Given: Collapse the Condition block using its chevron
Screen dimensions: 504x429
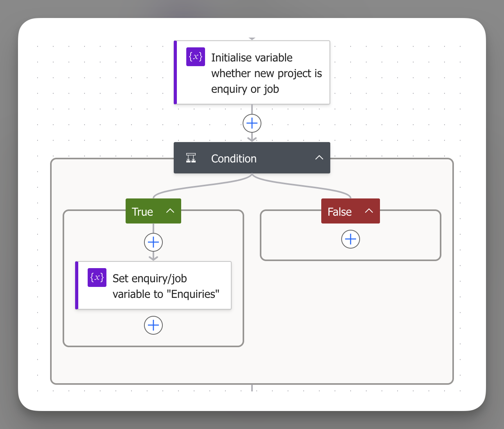Looking at the screenshot, I should [x=319, y=158].
